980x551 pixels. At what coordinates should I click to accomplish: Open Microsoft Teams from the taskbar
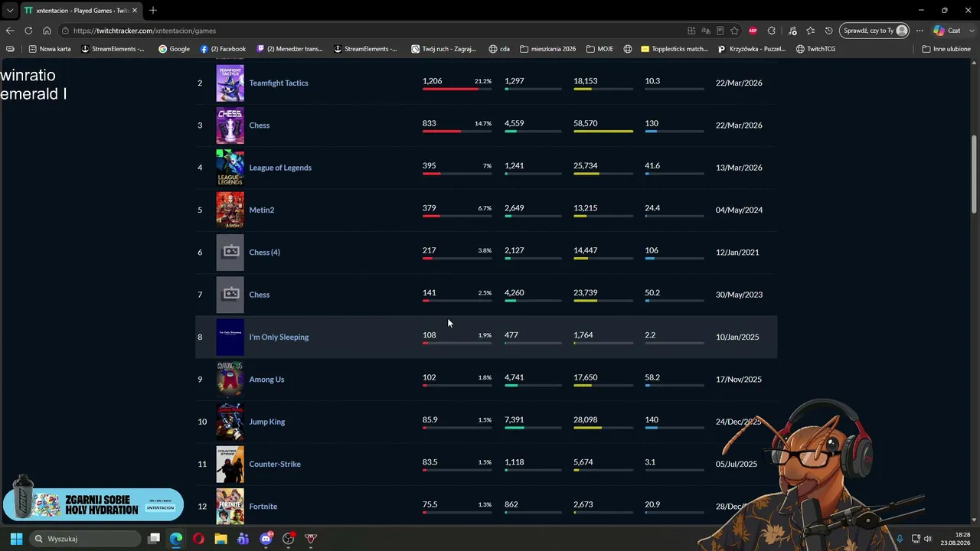[x=243, y=539]
